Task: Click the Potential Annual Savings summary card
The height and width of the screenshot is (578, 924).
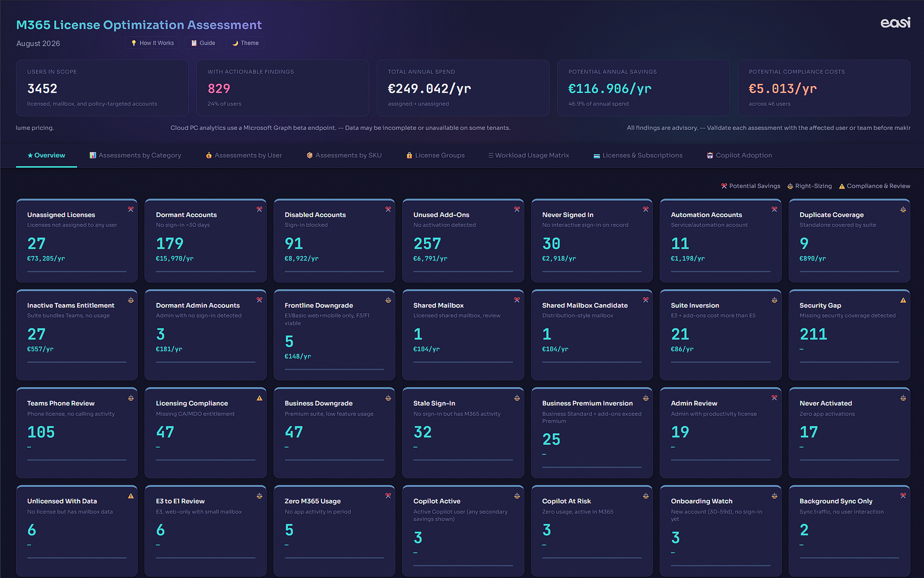Action: pyautogui.click(x=644, y=88)
